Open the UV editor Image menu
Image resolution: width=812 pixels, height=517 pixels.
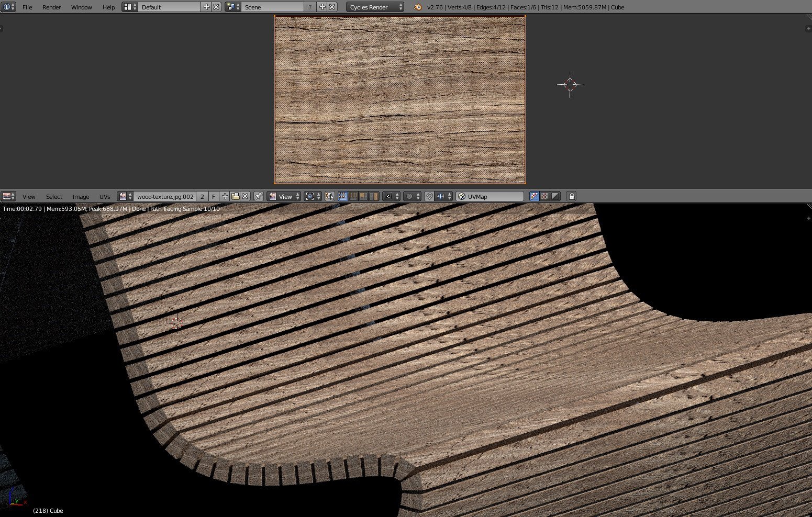(x=81, y=197)
